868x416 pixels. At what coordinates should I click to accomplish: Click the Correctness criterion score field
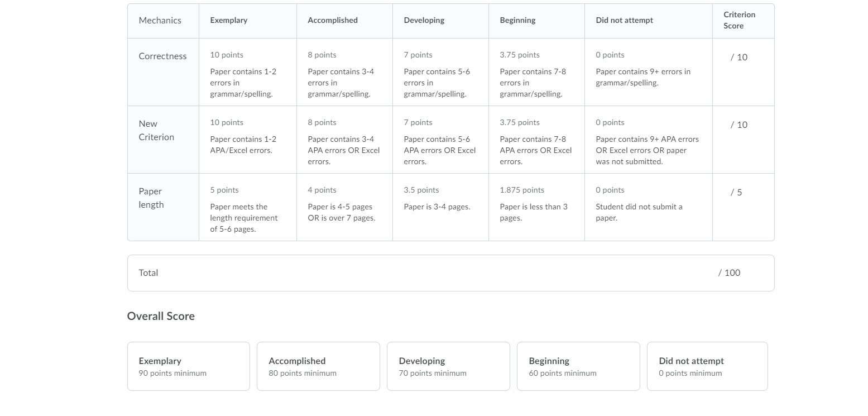[x=739, y=57]
